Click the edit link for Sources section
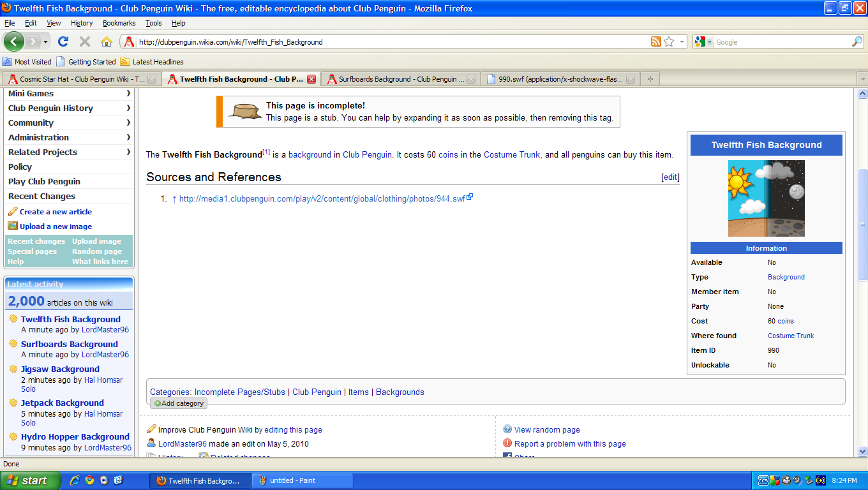 click(670, 177)
